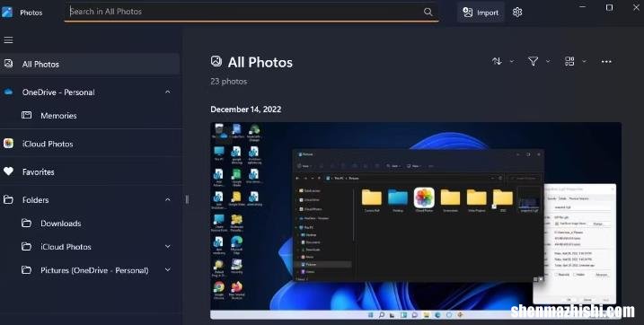Open Favorites in sidebar
This screenshot has height=325, width=644.
coord(90,172)
